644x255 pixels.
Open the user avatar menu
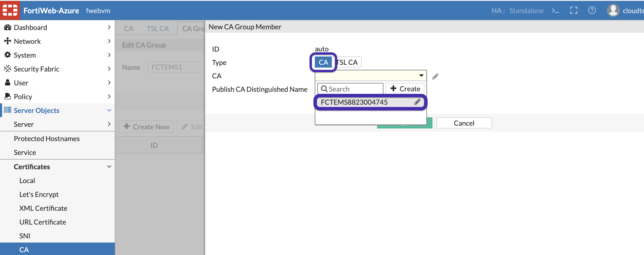coord(613,11)
